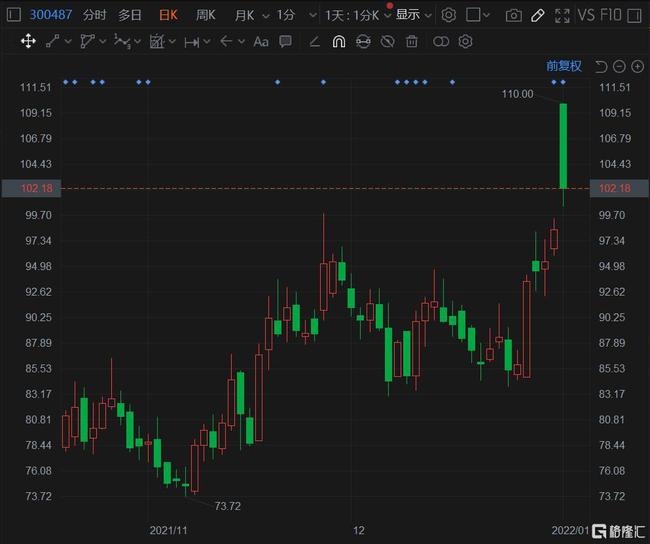Click left axis value 87.89
Viewport: 650px width, 544px height.
coord(39,343)
